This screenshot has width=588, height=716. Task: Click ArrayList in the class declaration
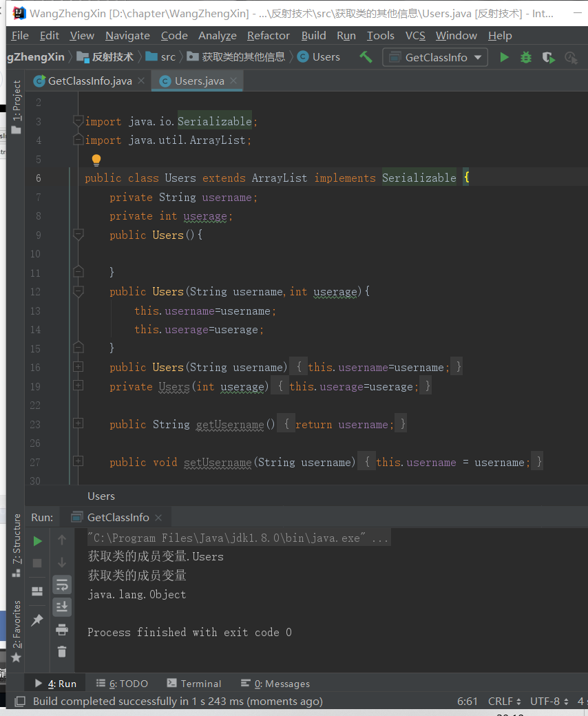pos(280,178)
